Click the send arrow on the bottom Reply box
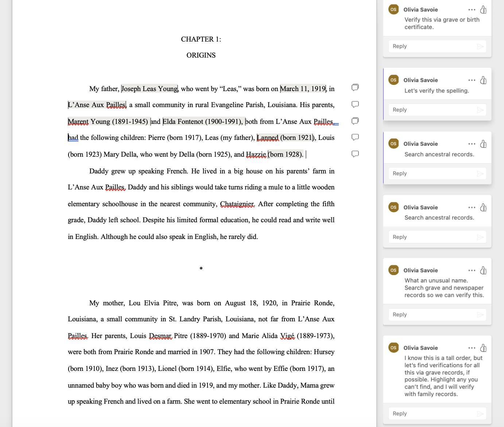This screenshot has height=427, width=504. pos(481,414)
